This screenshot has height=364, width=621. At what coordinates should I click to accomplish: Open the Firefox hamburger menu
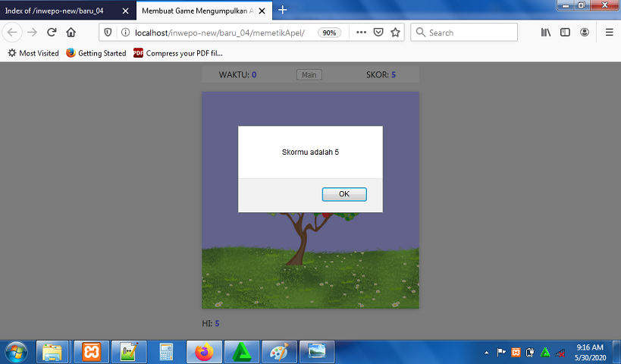pyautogui.click(x=610, y=33)
